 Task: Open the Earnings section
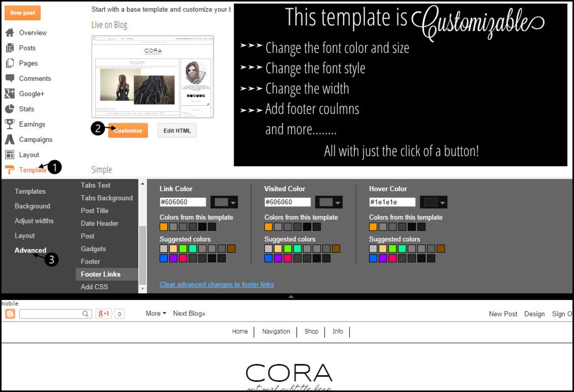point(32,124)
